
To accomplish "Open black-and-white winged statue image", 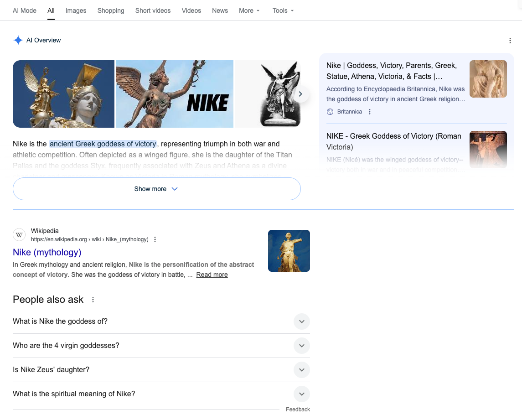I will click(268, 94).
